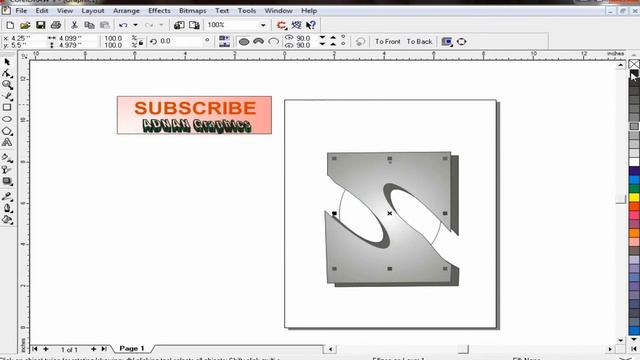Open the Text menu
Screen dimensions: 640x360
(x=222, y=11)
